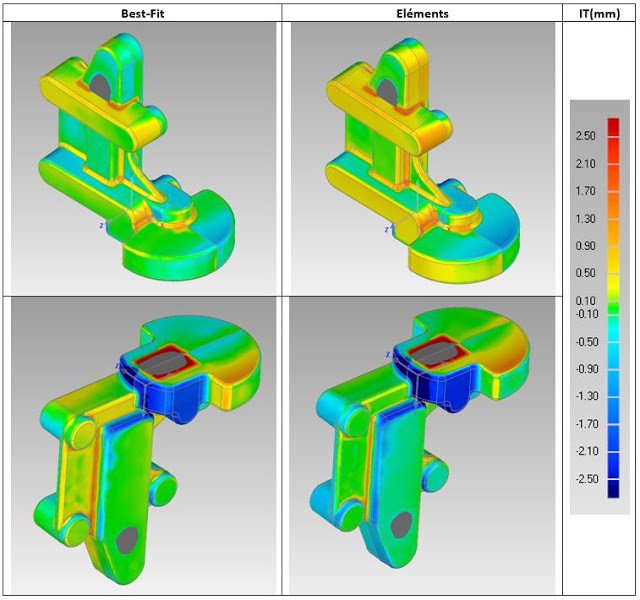Select the top Best-Fit deviation view

click(144, 157)
